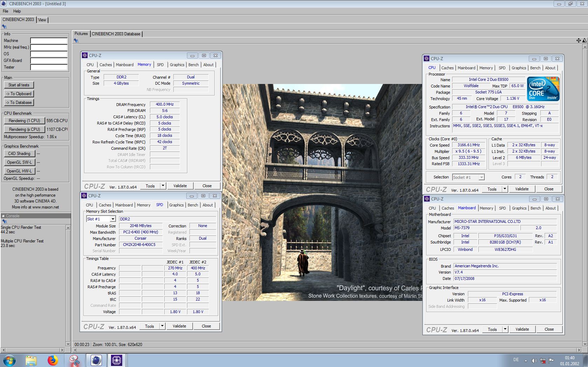Click the Tester input field
This screenshot has height=367, width=588.
49,67
